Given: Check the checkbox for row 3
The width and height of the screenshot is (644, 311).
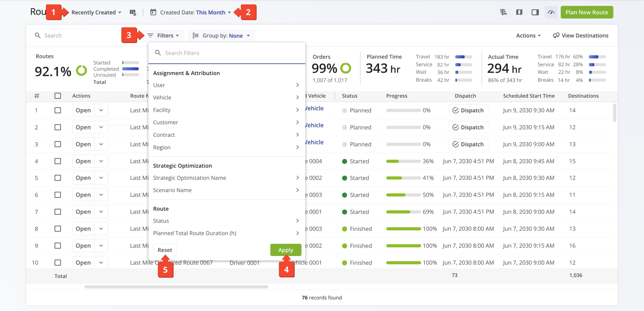Looking at the screenshot, I should (58, 144).
